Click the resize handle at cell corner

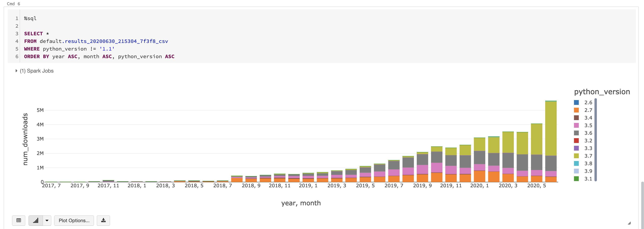tap(629, 223)
